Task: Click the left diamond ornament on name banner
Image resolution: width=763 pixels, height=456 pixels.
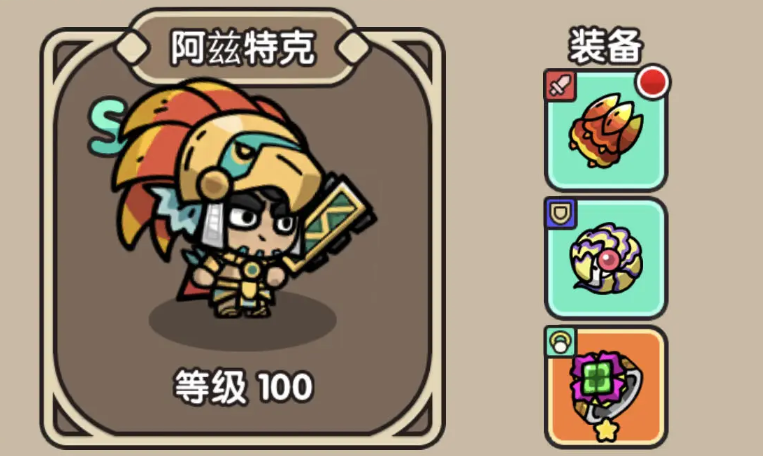Action: [x=132, y=48]
